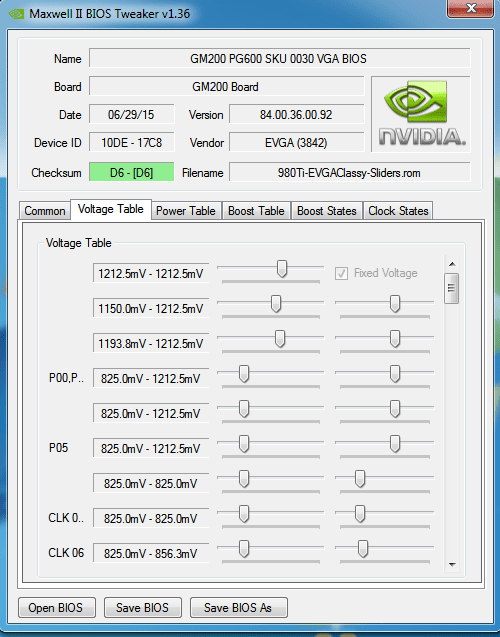Click the Filename field 980Ti-EVGAClassy-Sliders.rom
500x637 pixels.
pyautogui.click(x=349, y=172)
